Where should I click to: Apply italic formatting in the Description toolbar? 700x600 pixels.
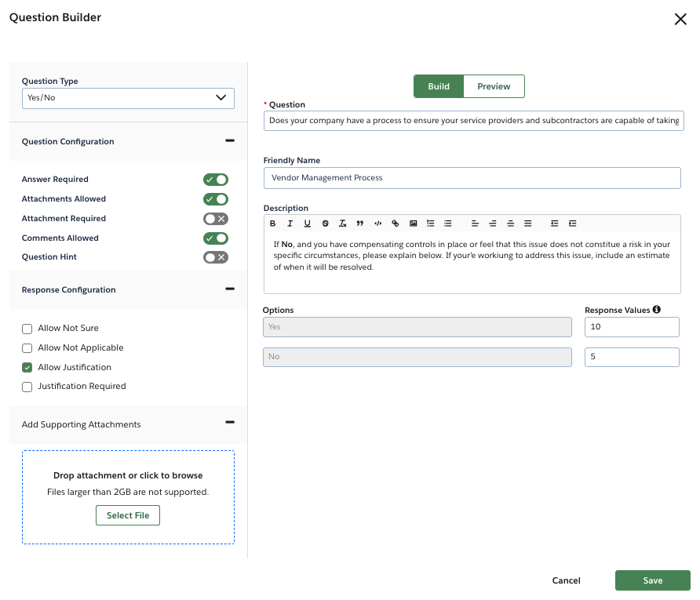click(x=290, y=224)
